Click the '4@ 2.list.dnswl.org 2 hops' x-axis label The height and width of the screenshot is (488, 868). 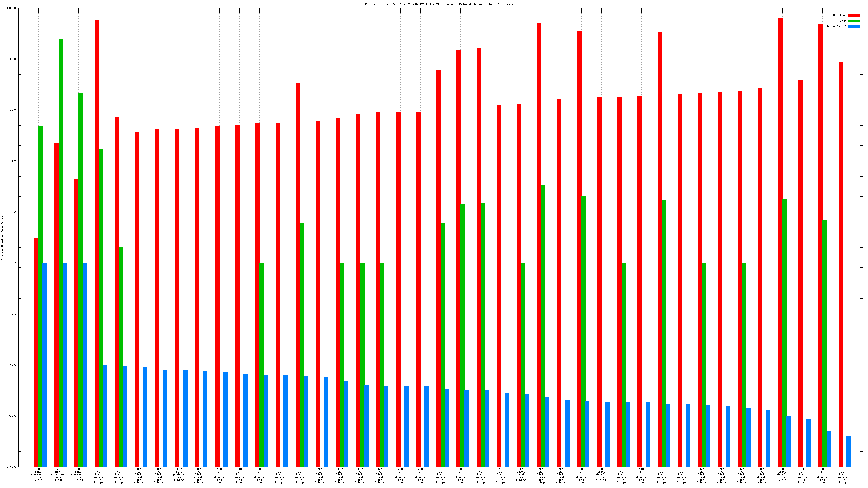point(500,475)
